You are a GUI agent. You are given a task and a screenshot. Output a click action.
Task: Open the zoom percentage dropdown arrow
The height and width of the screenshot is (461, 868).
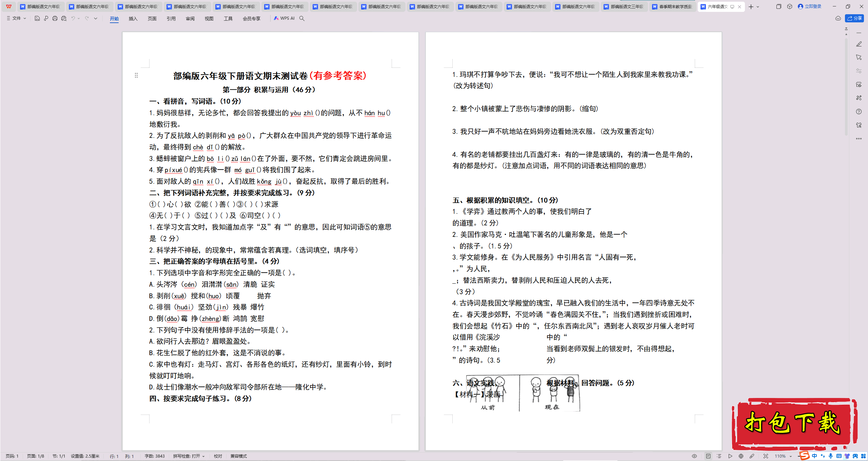tap(791, 456)
